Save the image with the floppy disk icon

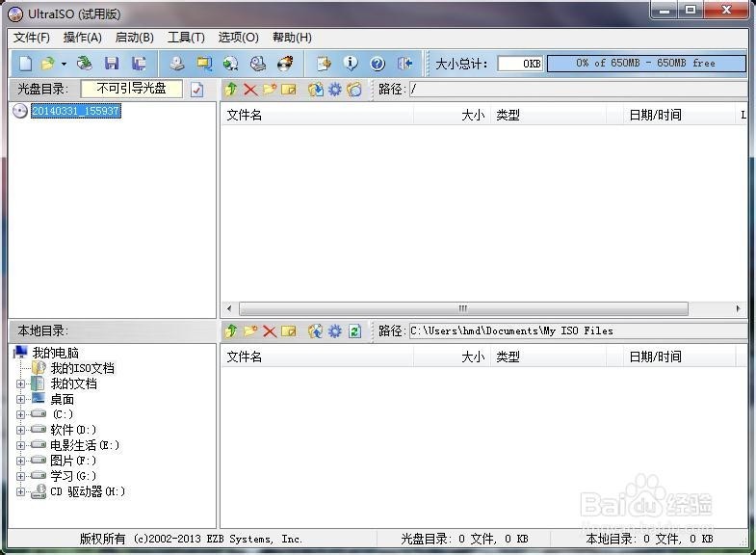(x=112, y=64)
